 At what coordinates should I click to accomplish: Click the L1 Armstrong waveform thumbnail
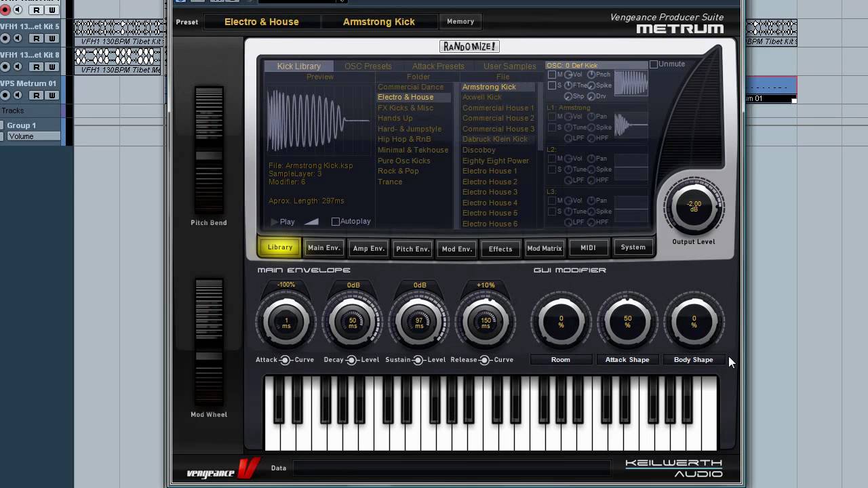631,125
